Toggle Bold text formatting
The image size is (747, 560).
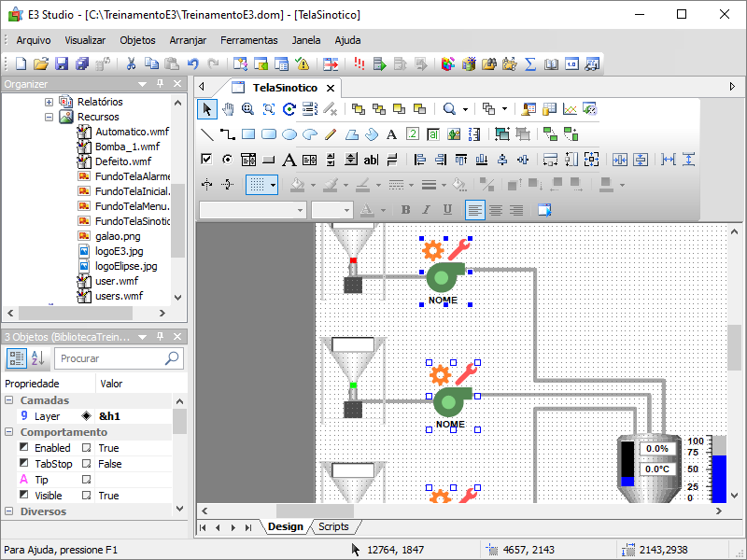(x=406, y=210)
